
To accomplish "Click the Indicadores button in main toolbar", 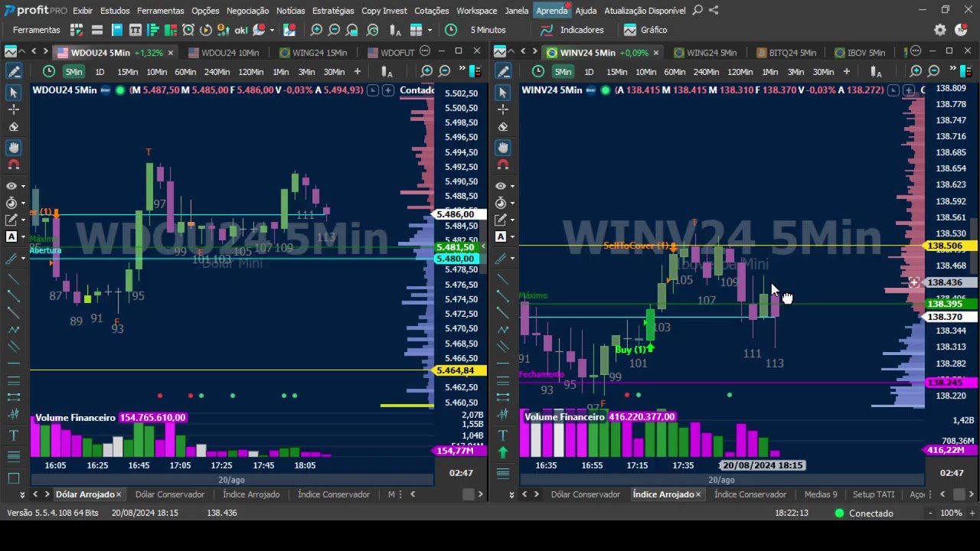I will [x=573, y=30].
